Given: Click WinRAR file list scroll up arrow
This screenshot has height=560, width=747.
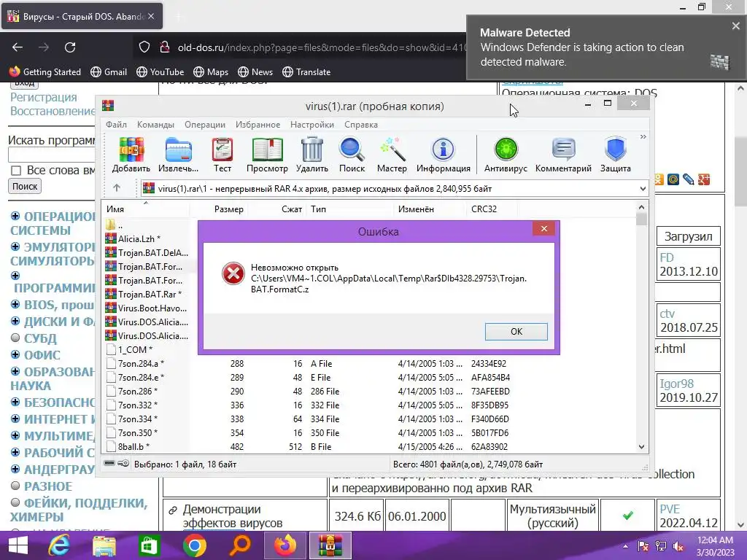Looking at the screenshot, I should pos(641,207).
